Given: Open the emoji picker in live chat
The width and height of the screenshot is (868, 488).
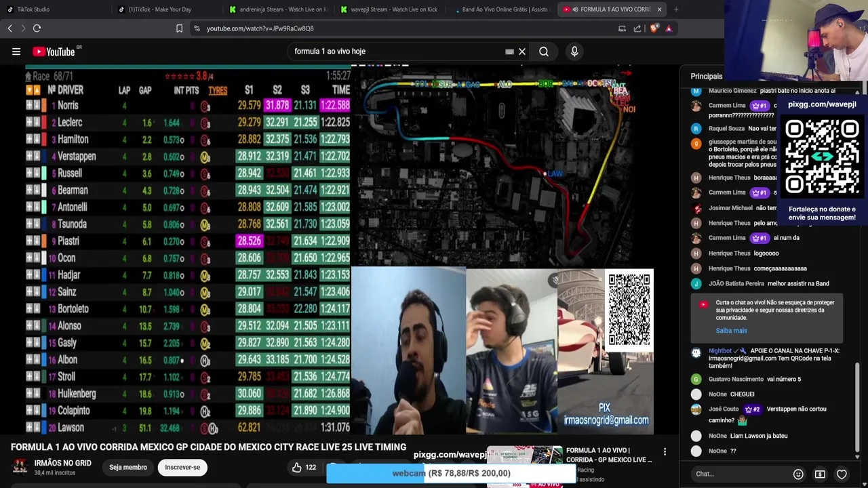Looking at the screenshot, I should tap(798, 474).
